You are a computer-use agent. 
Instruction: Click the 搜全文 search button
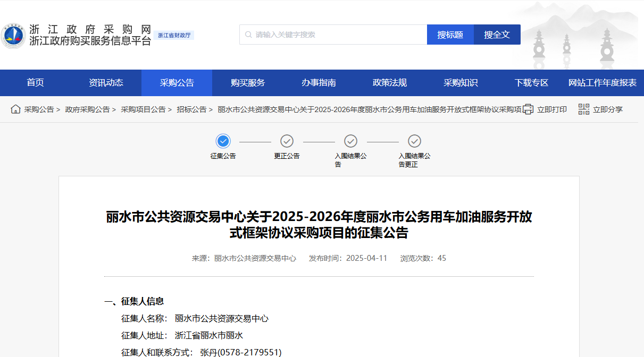[x=497, y=34]
